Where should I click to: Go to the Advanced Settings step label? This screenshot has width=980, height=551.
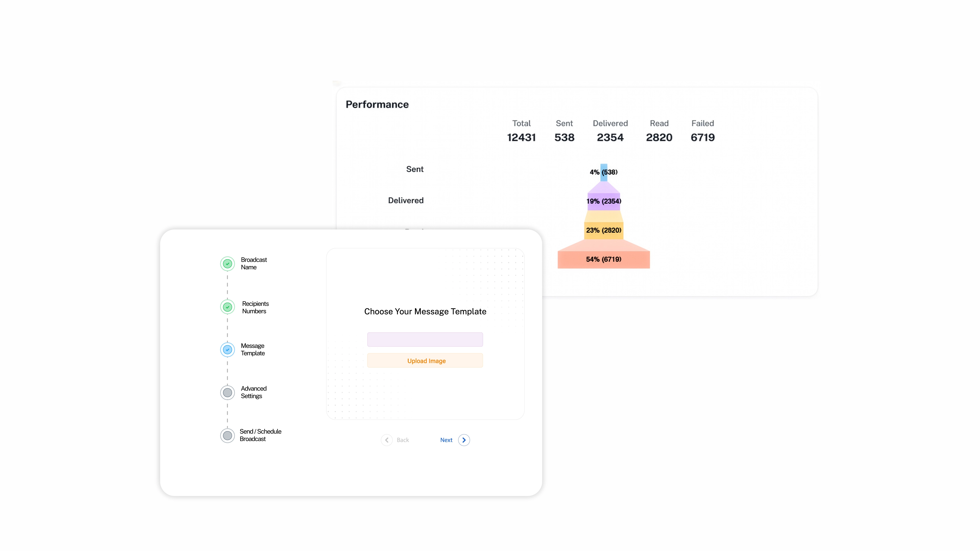(x=253, y=392)
